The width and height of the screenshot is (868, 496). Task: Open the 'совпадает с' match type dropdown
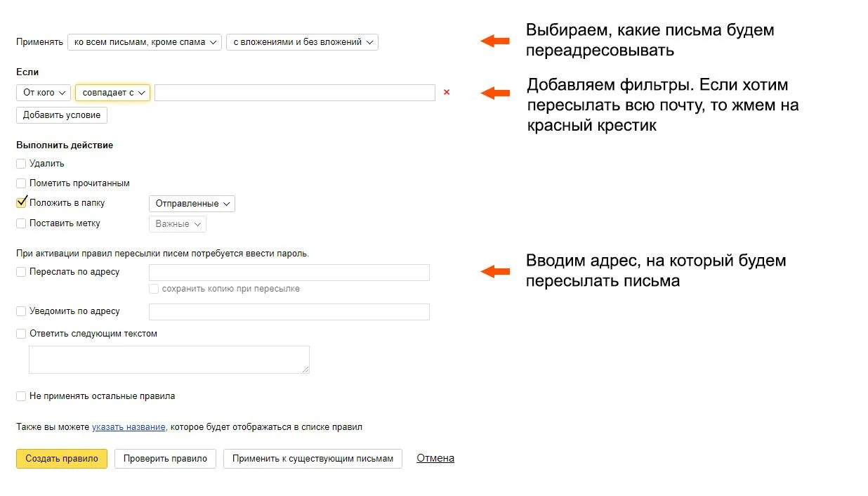click(x=112, y=93)
